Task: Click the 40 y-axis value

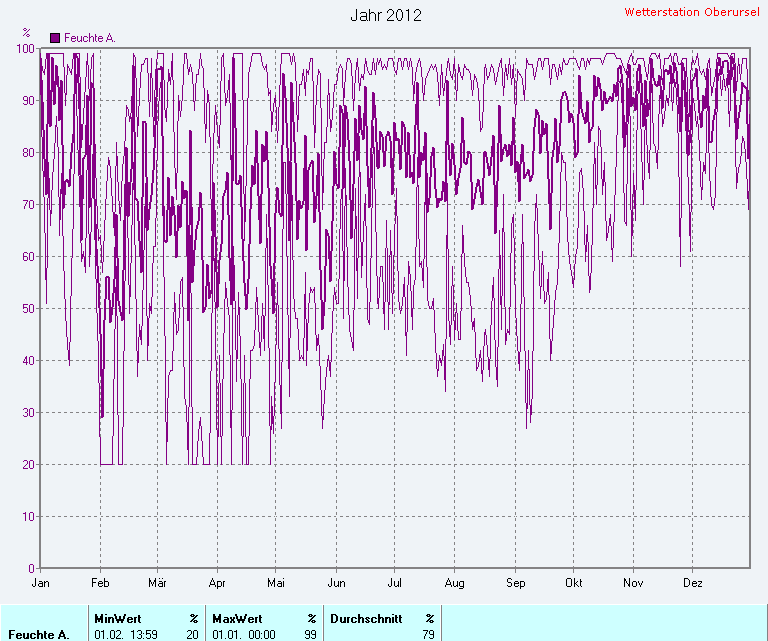Action: tap(28, 360)
